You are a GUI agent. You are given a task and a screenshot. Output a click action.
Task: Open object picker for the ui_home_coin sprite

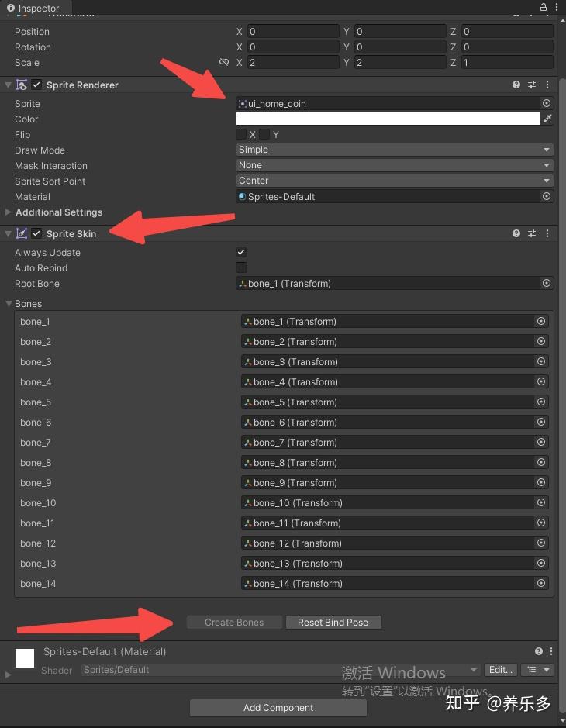click(x=547, y=103)
